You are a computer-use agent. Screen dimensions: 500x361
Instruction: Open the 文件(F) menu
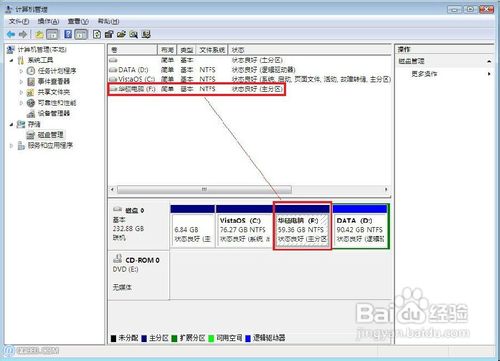[x=19, y=21]
